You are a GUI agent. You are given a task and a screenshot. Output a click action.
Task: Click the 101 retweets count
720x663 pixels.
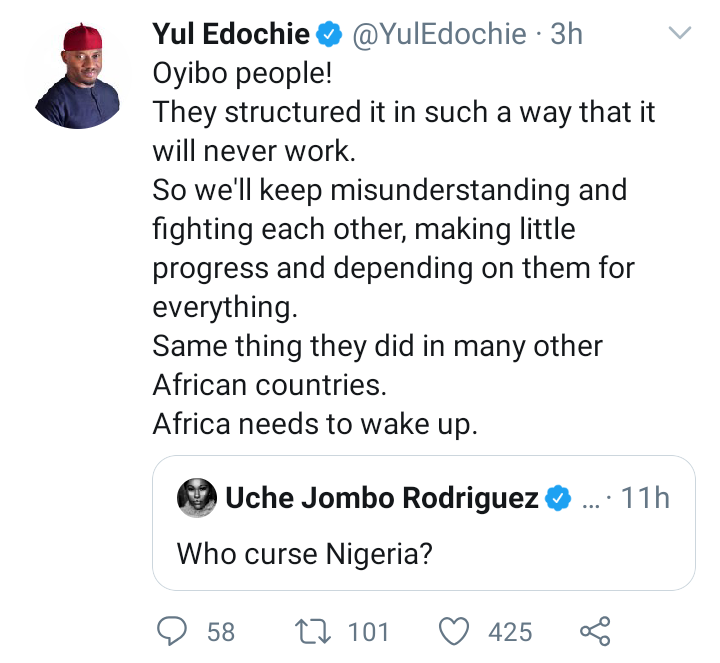(x=368, y=632)
